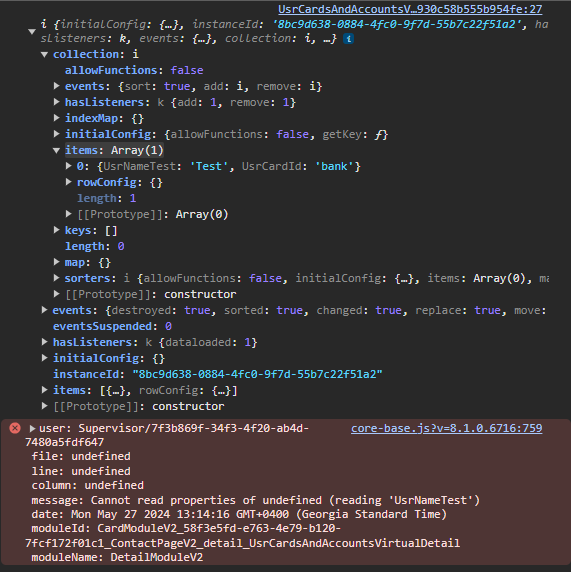Viewport: 571px width, 572px height.
Task: Click the blue info icon after collection
Action: click(348, 39)
